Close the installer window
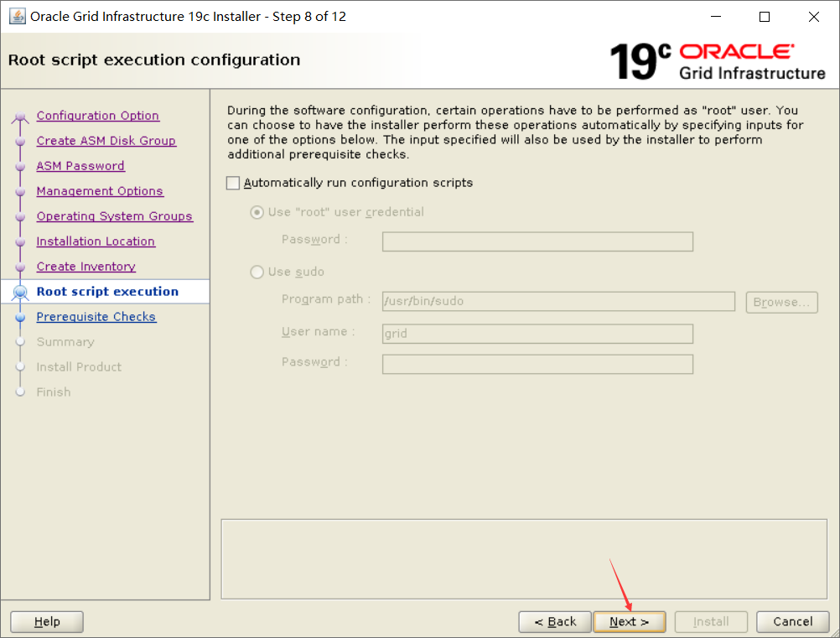840x638 pixels. tap(814, 17)
